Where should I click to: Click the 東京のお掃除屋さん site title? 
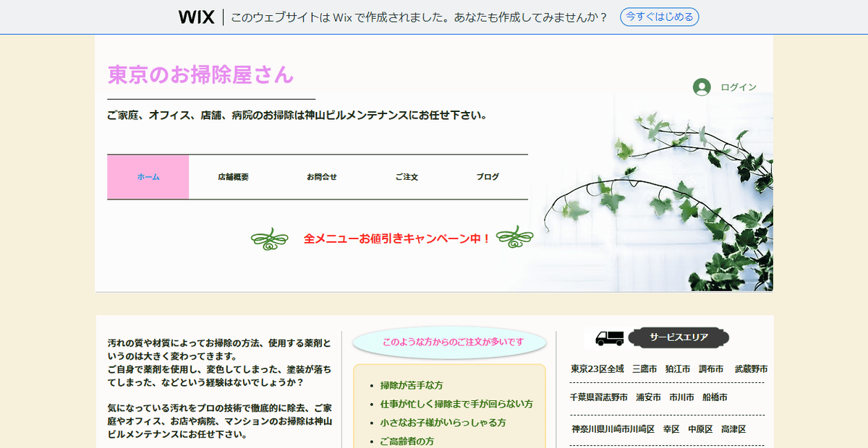[x=201, y=74]
